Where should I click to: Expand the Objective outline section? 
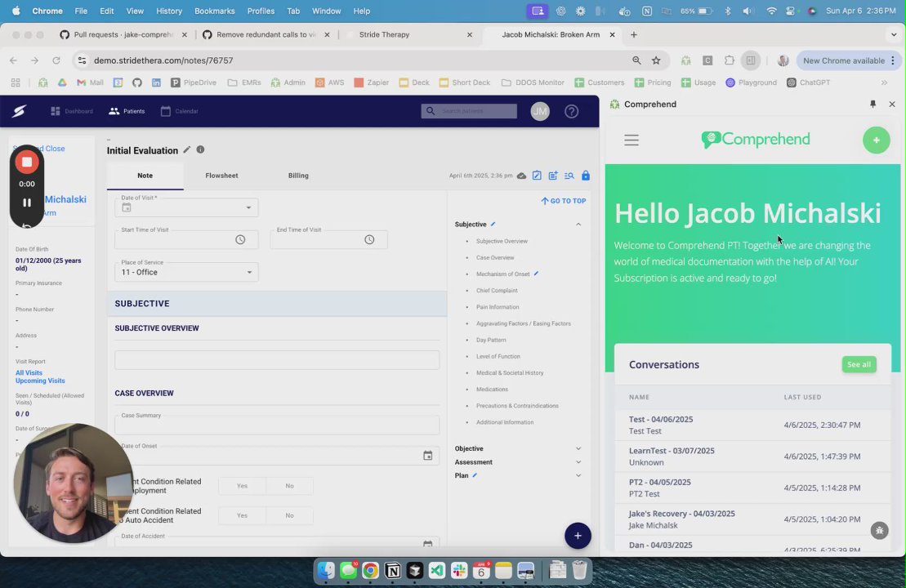click(x=578, y=448)
